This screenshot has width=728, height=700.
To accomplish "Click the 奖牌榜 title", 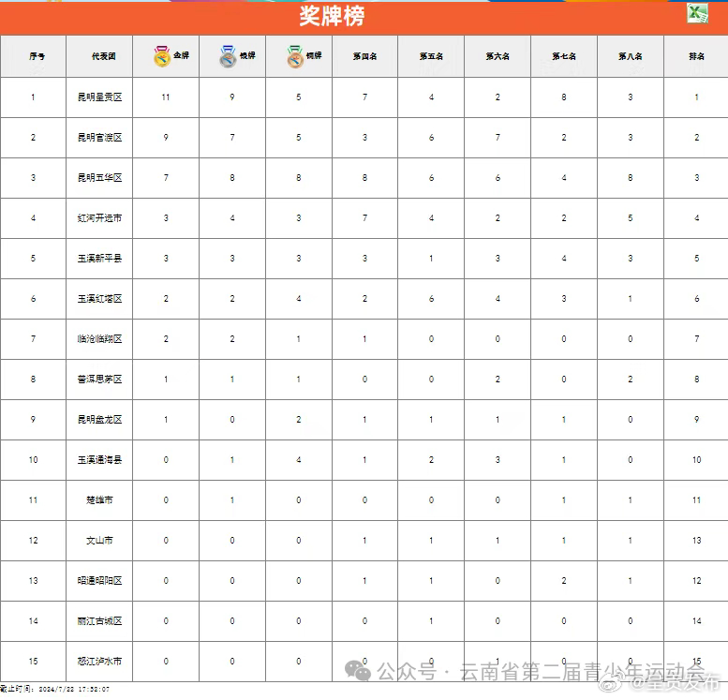I will tap(332, 16).
